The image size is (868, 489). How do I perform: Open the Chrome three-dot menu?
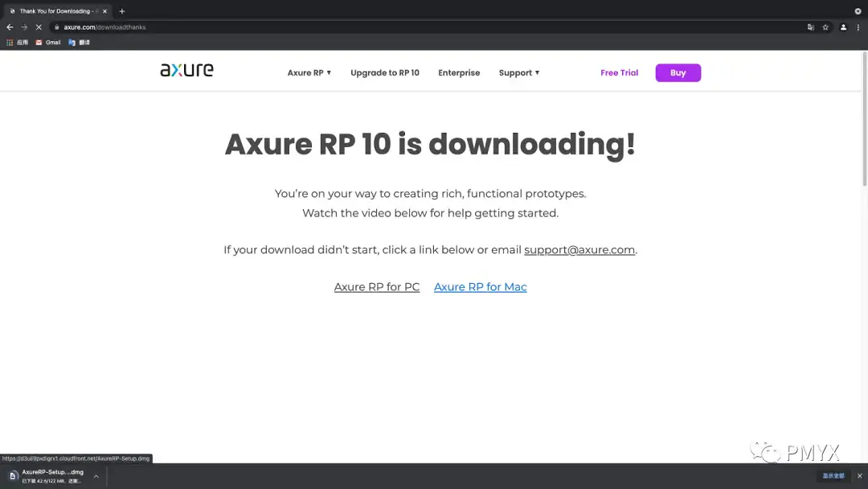pos(858,27)
